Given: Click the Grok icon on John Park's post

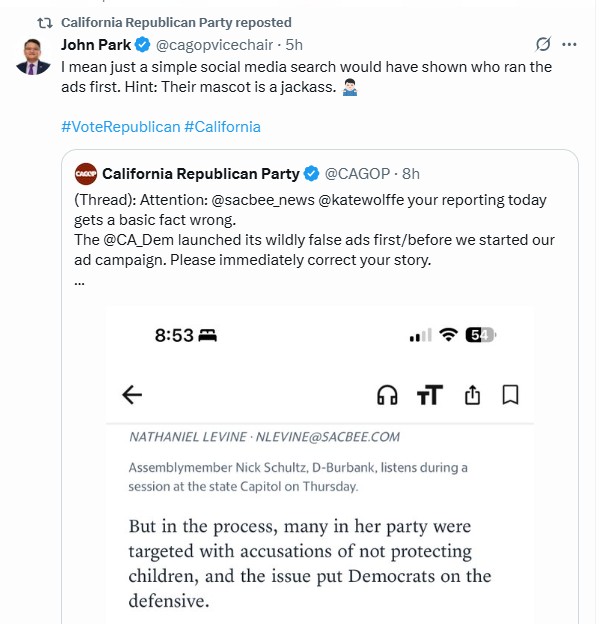Looking at the screenshot, I should coord(544,45).
